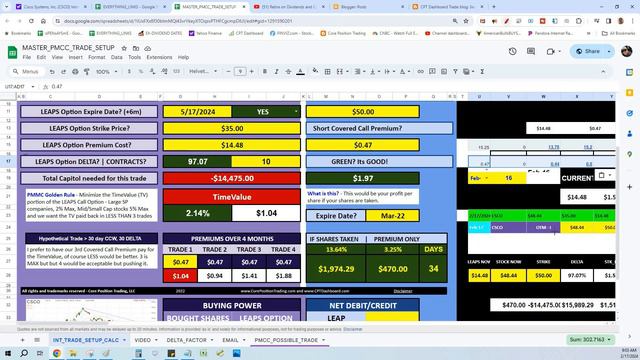640x360 pixels.
Task: Insert a chart from toolbar
Action: (444, 71)
